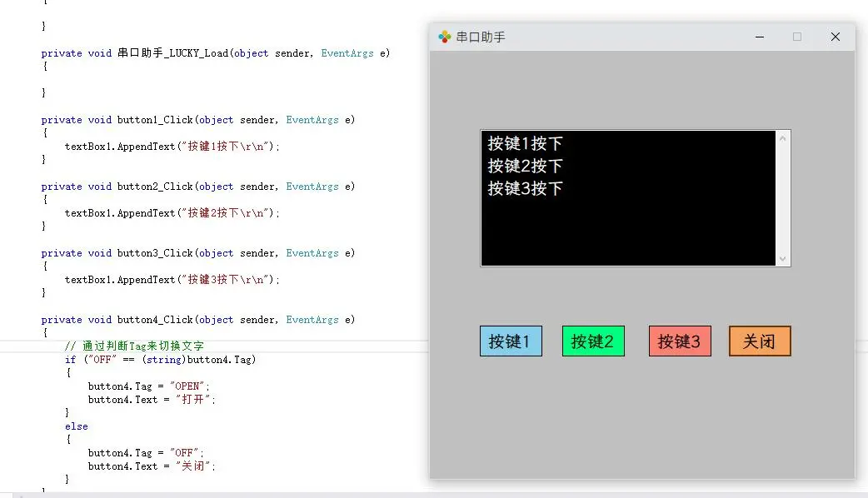Click the blue 按键1 button
868x498 pixels.
point(511,341)
